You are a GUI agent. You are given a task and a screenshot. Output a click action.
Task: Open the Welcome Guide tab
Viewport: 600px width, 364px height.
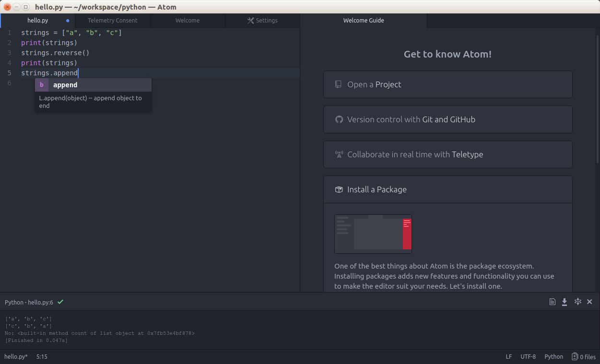coord(364,21)
